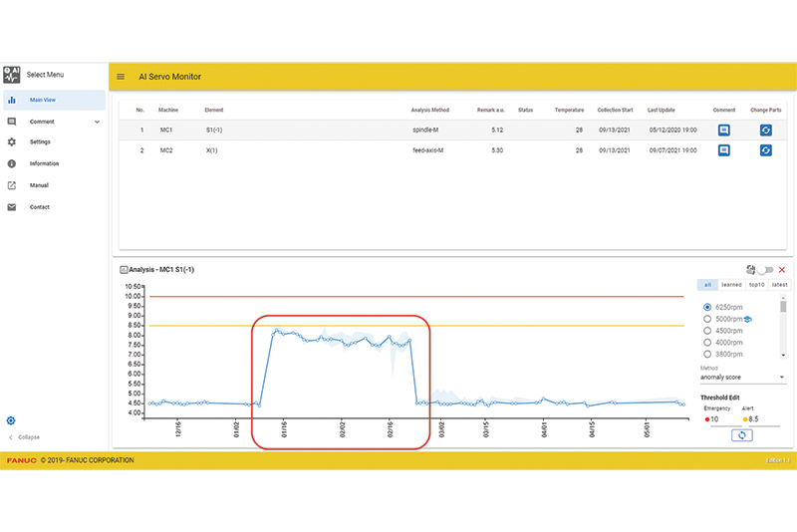Open comment for MC2 row
The image size is (797, 532).
[x=724, y=150]
